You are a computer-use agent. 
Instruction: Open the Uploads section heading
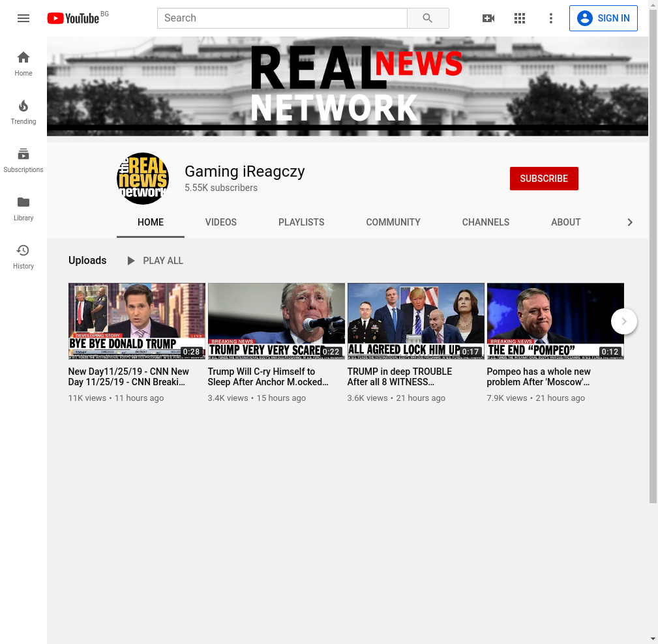click(87, 261)
